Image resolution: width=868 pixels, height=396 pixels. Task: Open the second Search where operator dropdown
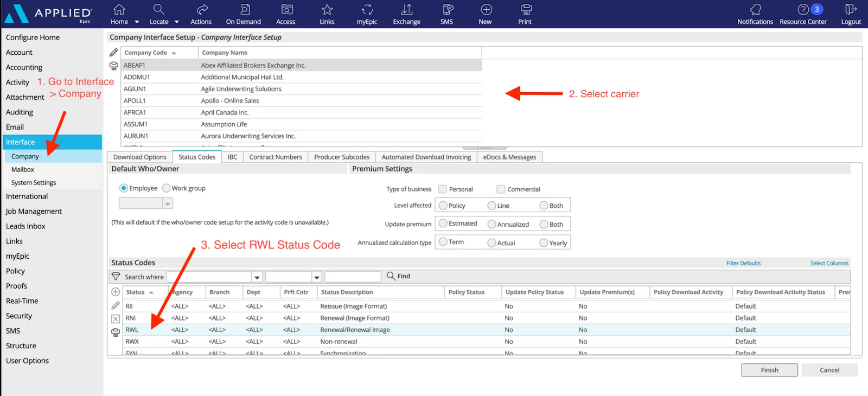pyautogui.click(x=317, y=277)
